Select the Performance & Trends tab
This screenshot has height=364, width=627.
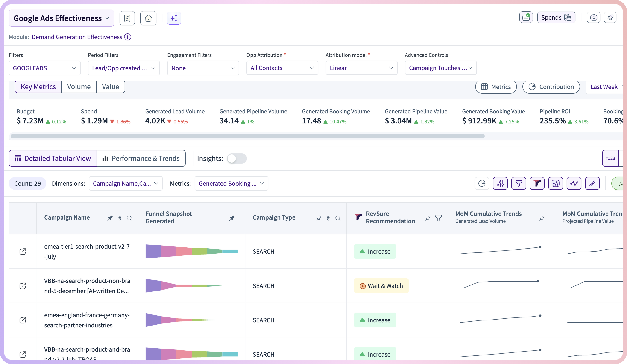pyautogui.click(x=141, y=158)
